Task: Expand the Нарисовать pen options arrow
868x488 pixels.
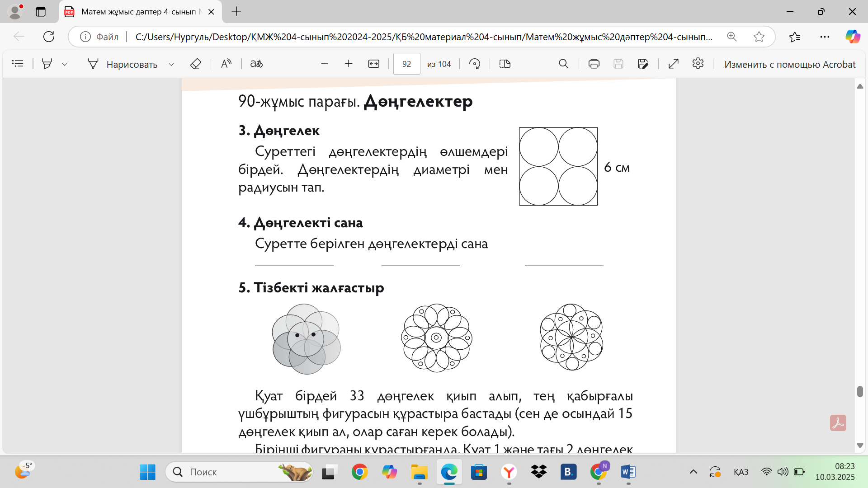Action: (171, 64)
